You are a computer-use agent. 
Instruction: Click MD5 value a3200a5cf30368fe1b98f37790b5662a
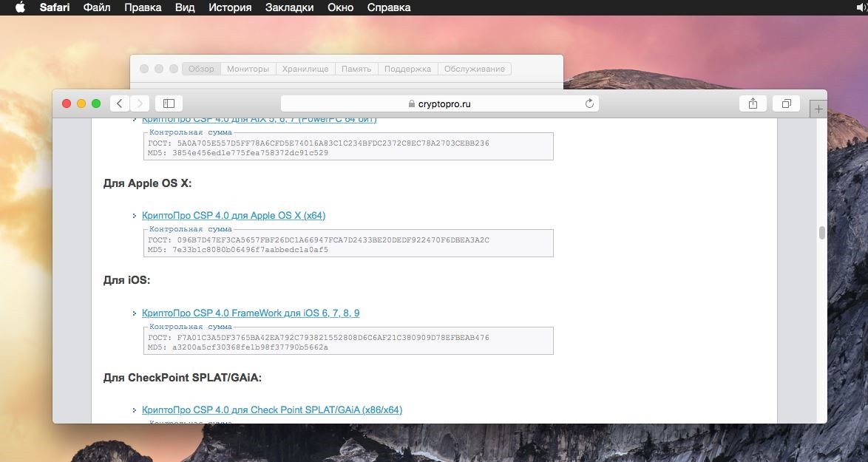[x=250, y=347]
